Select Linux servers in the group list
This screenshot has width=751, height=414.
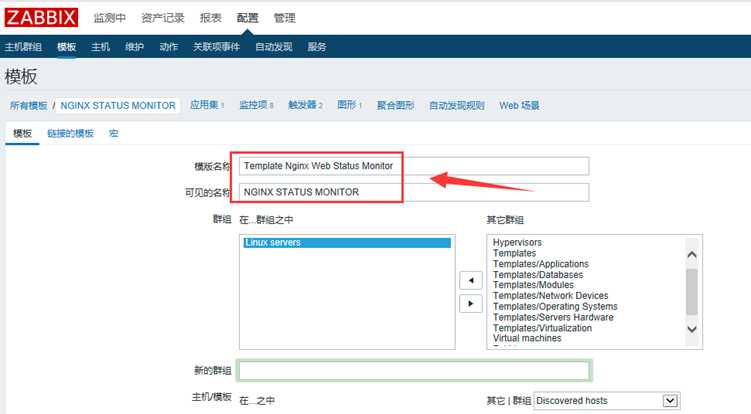pos(347,243)
